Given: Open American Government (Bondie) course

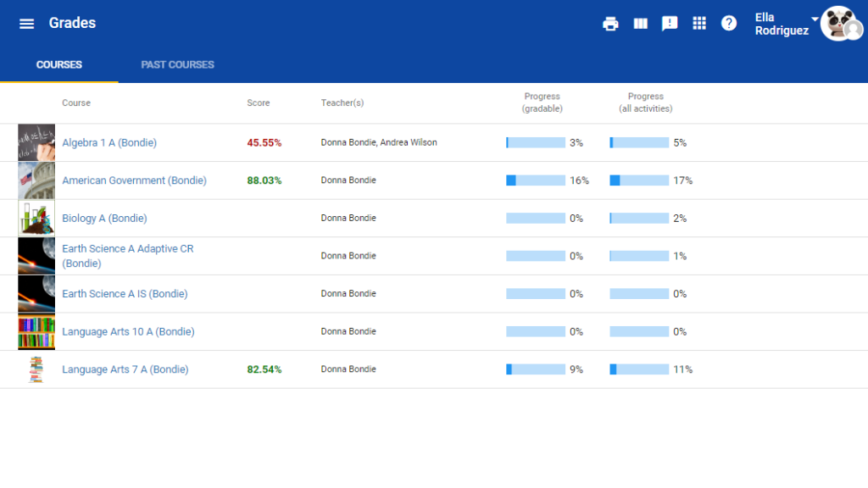Looking at the screenshot, I should click(134, 180).
